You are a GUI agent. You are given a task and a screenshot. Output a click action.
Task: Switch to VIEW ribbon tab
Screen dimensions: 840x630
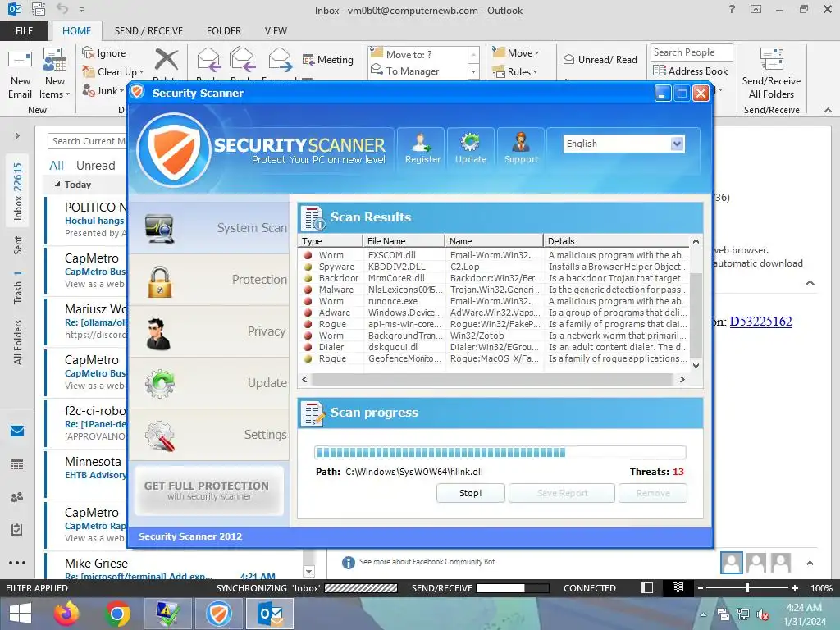(x=276, y=30)
